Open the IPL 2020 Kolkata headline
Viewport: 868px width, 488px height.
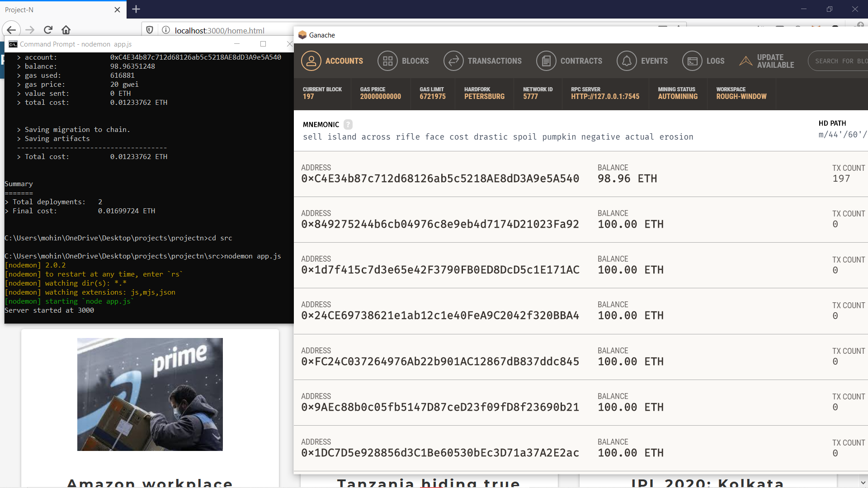click(x=707, y=483)
